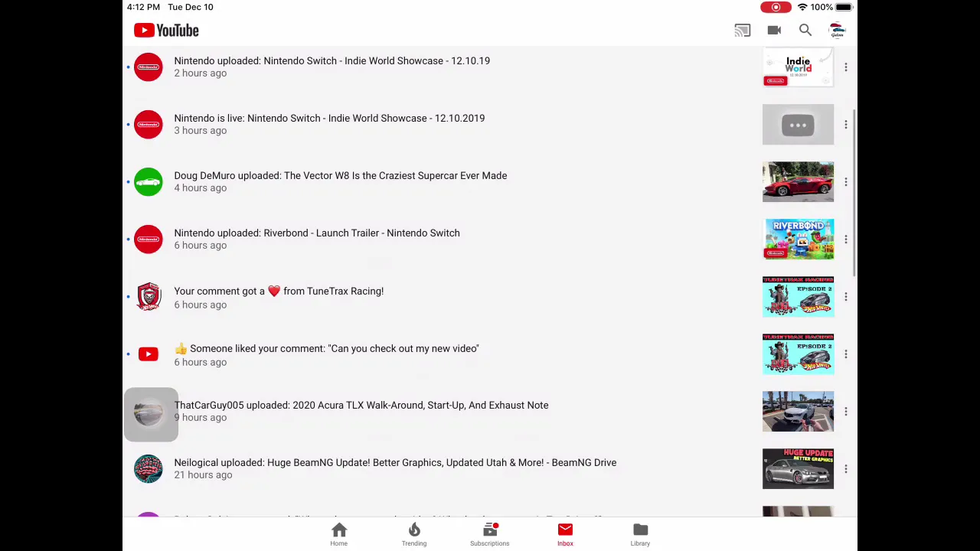
Task: Tap the live stream placeholder thumbnail
Action: (x=798, y=125)
